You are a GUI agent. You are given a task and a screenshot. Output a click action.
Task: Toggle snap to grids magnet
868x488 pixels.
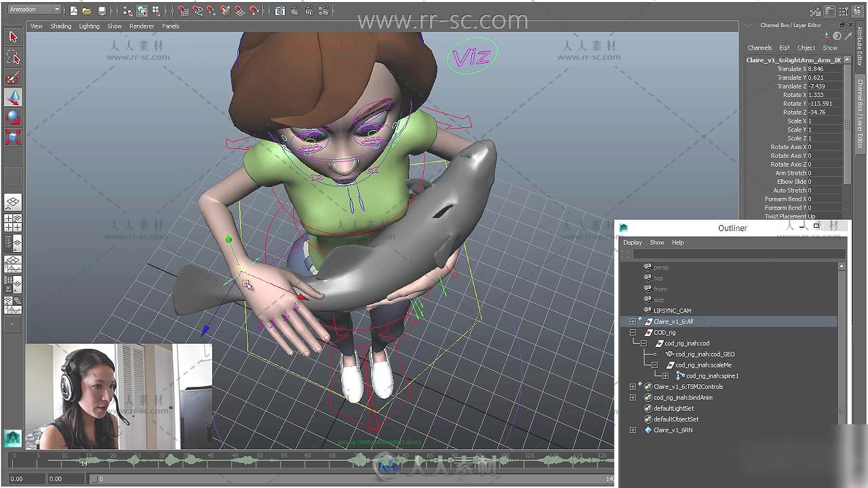pyautogui.click(x=184, y=11)
